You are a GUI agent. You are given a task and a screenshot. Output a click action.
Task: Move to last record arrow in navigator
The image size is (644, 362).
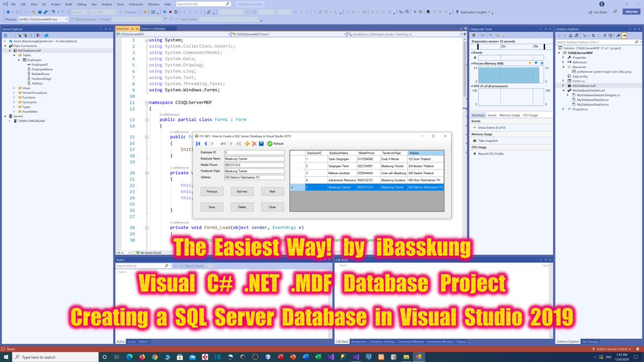coord(238,144)
